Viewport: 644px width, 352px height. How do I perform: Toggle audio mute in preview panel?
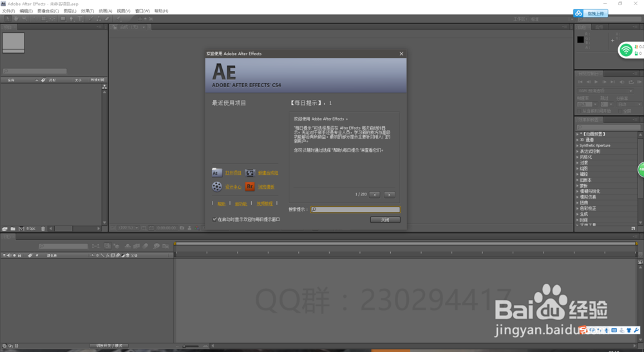coord(622,82)
